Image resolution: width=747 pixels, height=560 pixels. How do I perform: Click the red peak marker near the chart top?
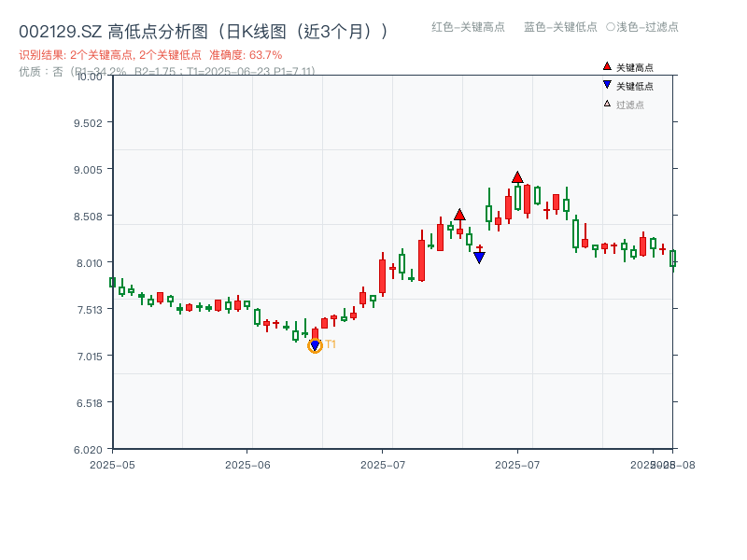pos(516,175)
